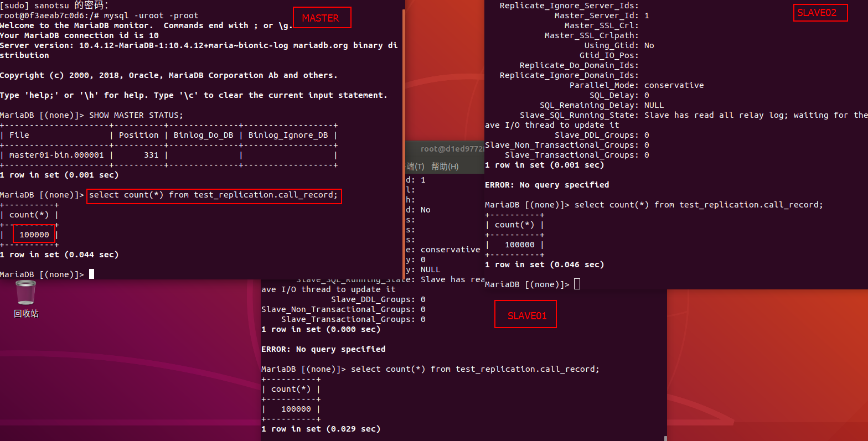
Task: Click the red-boxed 100000 result in MASTER
Action: 34,235
